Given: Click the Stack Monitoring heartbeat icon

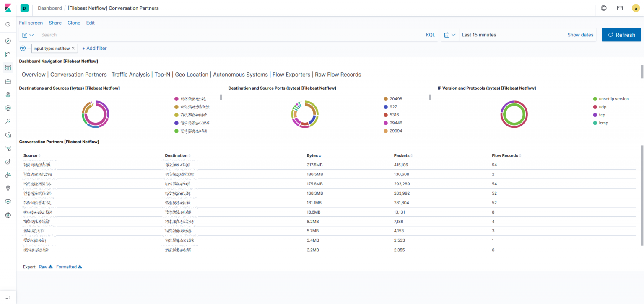Looking at the screenshot, I should (8, 201).
